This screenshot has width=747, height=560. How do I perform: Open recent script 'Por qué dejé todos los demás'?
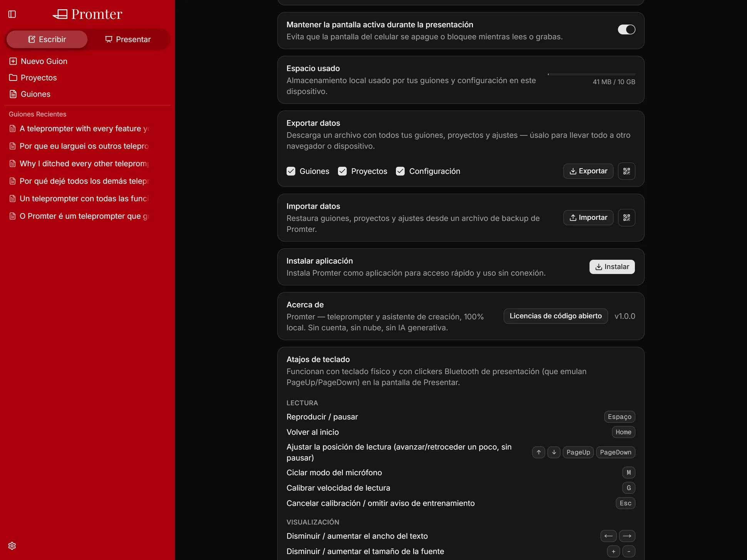click(79, 181)
